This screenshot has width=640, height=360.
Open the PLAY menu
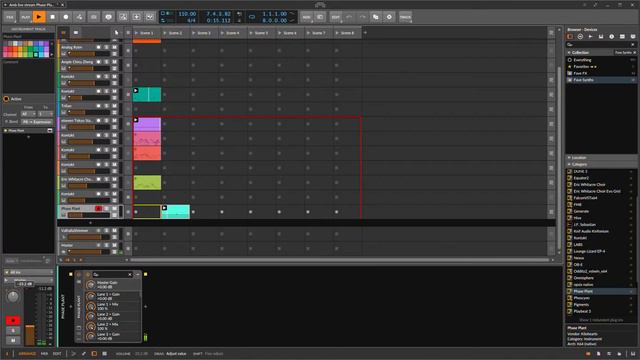point(25,17)
